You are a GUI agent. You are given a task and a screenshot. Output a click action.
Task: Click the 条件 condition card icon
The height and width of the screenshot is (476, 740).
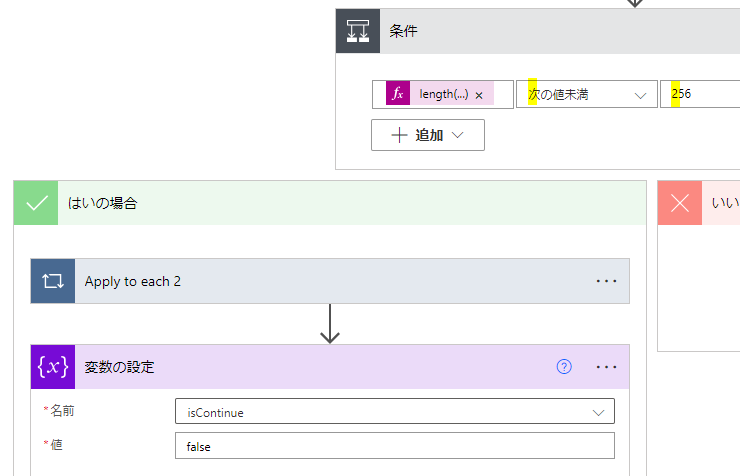click(x=358, y=31)
